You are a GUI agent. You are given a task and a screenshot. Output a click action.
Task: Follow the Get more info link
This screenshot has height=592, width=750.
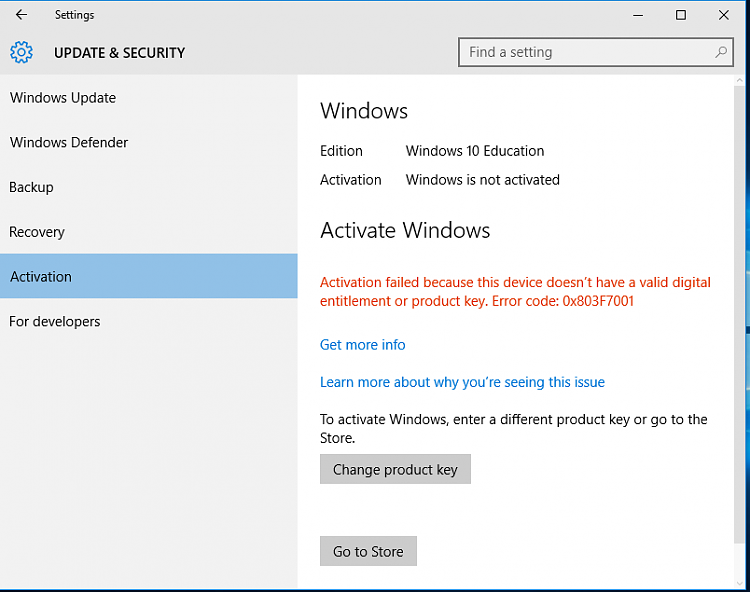363,345
